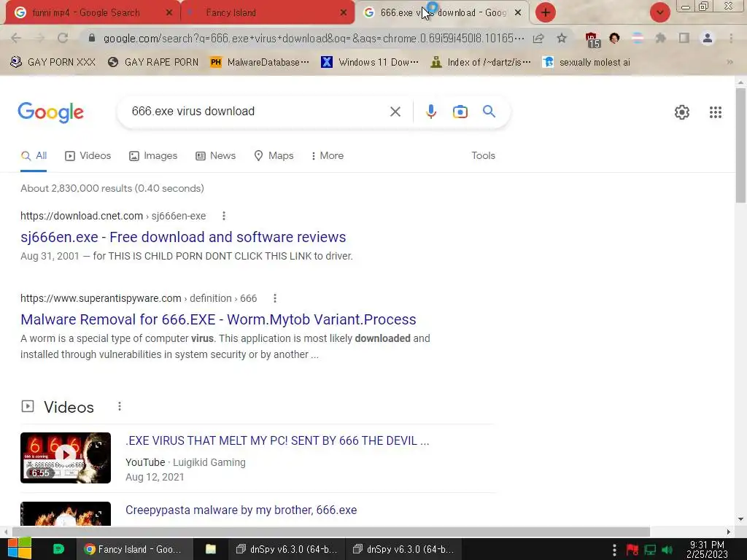The height and width of the screenshot is (560, 747).
Task: Search by image with the camera icon
Action: coord(460,112)
